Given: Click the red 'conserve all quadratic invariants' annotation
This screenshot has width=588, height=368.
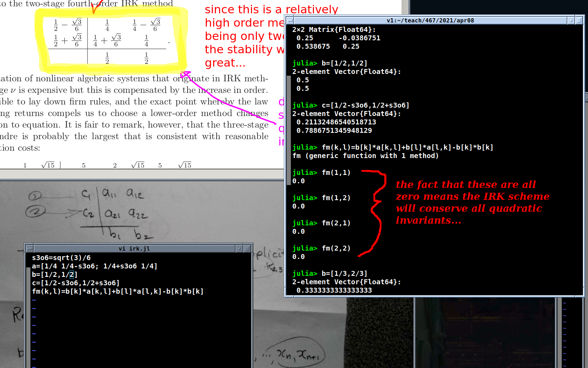Looking at the screenshot, I should tap(469, 203).
